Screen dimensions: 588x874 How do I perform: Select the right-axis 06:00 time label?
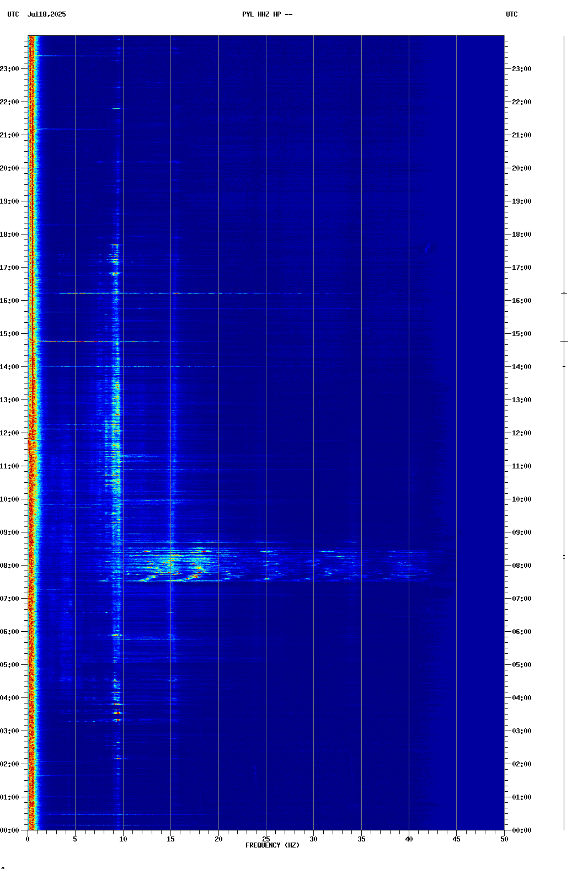point(522,632)
